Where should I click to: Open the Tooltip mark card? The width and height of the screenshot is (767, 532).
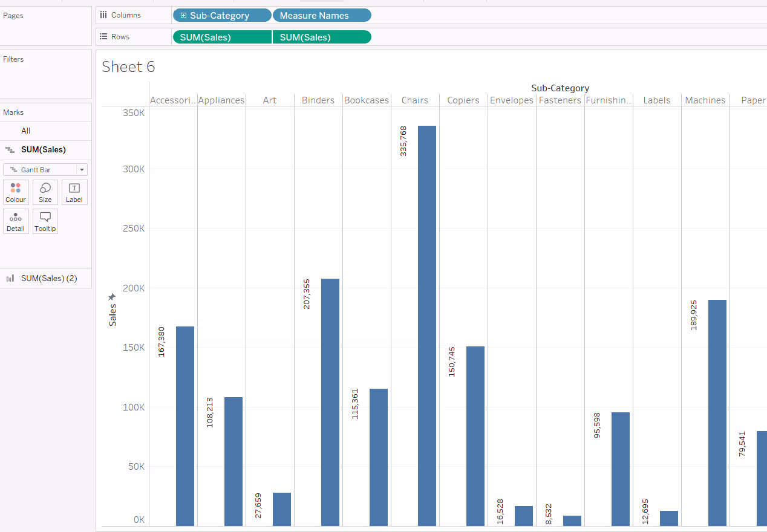[45, 221]
